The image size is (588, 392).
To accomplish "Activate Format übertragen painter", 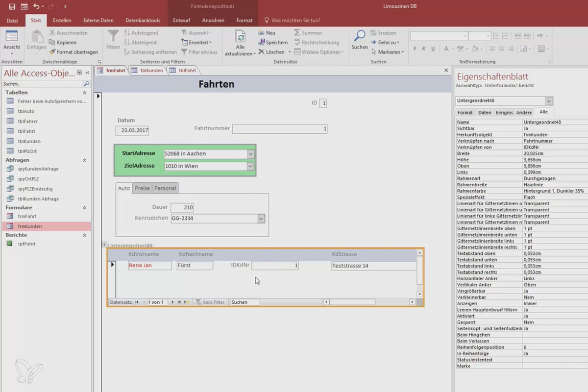I will click(73, 51).
